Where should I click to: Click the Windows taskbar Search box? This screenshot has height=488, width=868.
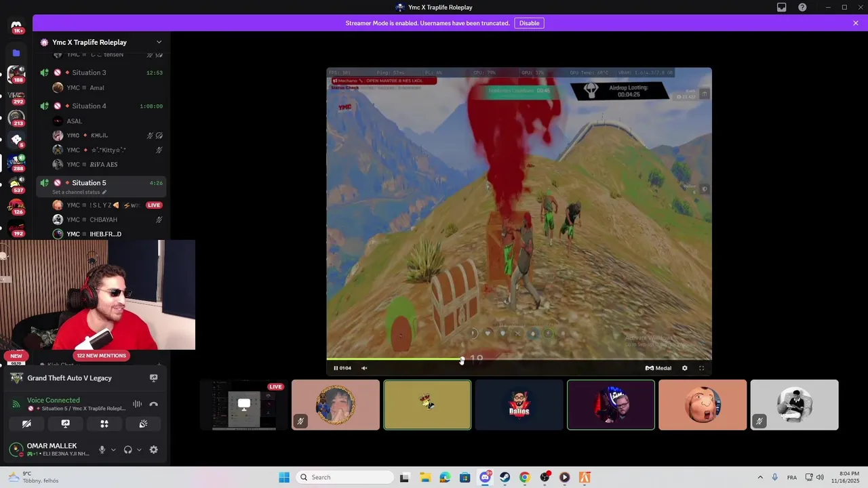pyautogui.click(x=344, y=477)
